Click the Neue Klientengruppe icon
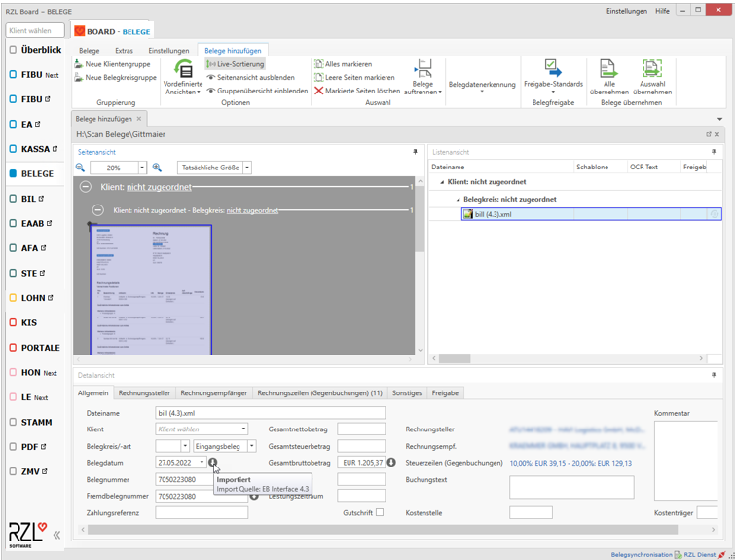The height and width of the screenshot is (560, 735). point(79,64)
